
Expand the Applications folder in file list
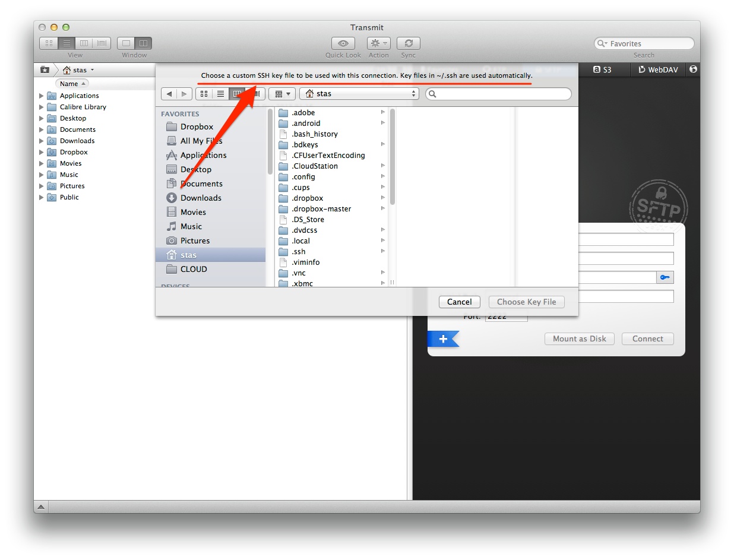(42, 96)
